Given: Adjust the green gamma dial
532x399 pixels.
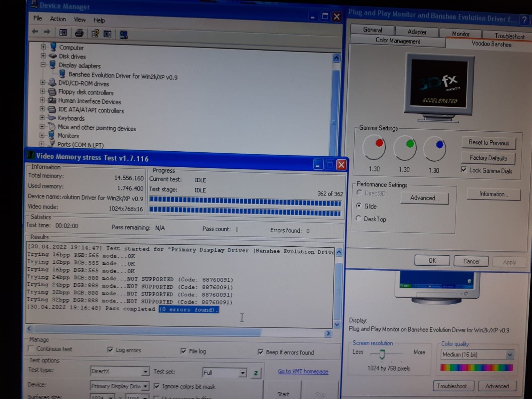Looking at the screenshot, I should pyautogui.click(x=405, y=148).
